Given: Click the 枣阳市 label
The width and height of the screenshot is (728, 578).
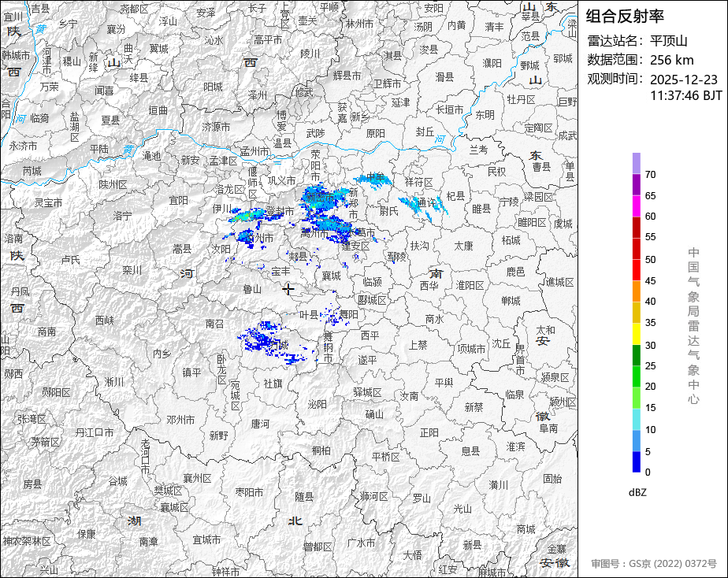Looking at the screenshot, I should [249, 492].
